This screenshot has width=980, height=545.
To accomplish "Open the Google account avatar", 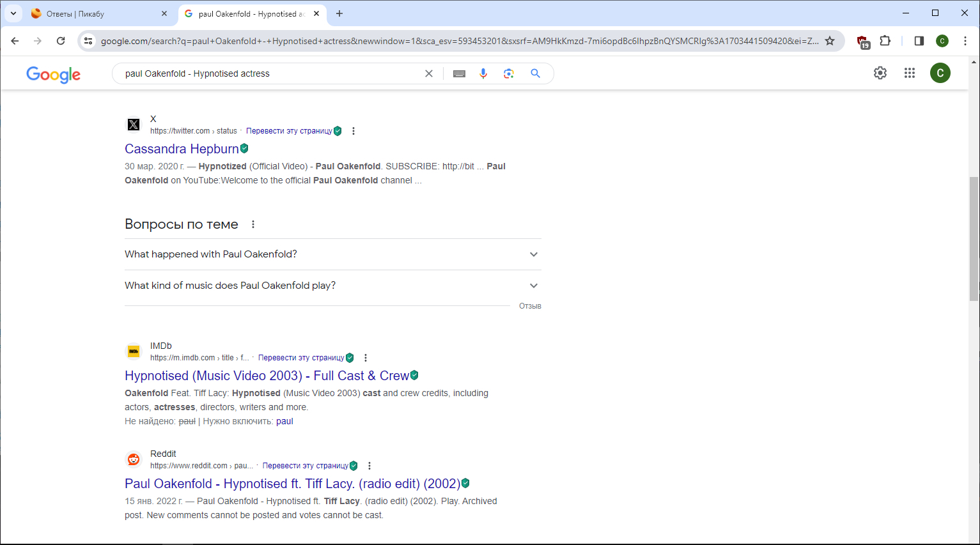I will point(940,73).
